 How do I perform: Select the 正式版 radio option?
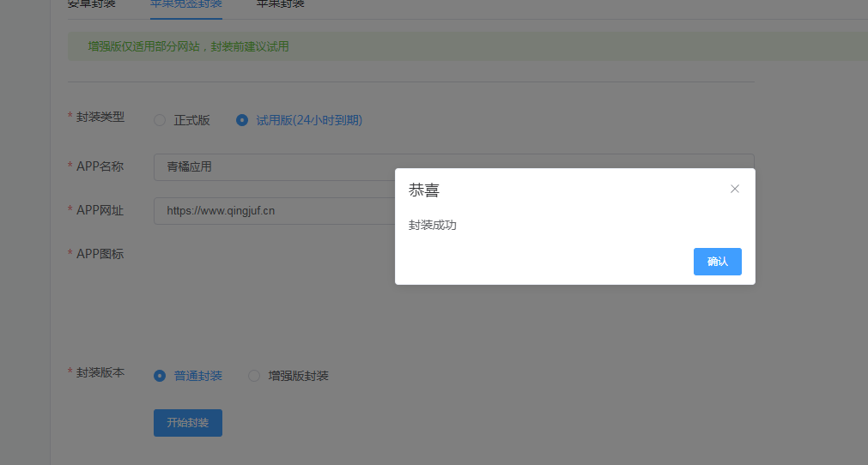[182, 120]
